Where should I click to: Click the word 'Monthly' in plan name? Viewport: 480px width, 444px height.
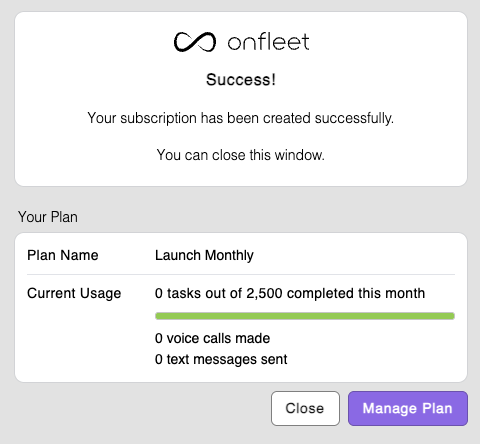click(x=229, y=256)
